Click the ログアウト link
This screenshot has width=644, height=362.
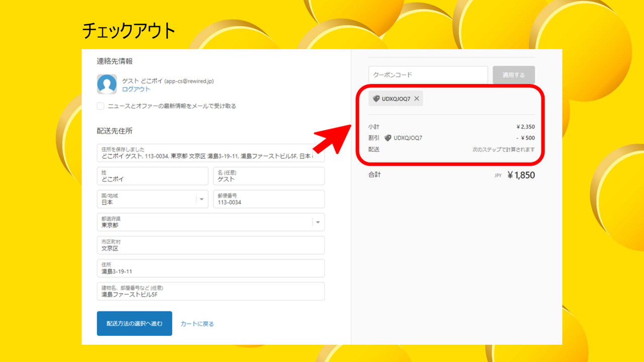pyautogui.click(x=135, y=89)
